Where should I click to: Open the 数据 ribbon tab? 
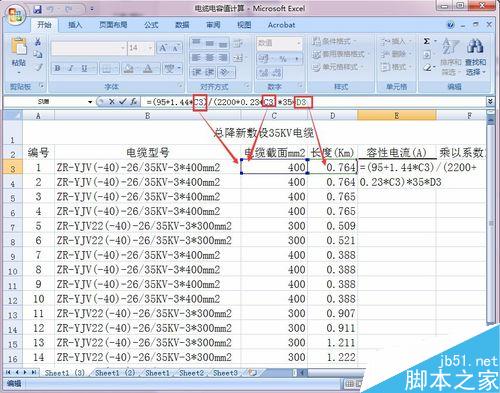[182, 25]
